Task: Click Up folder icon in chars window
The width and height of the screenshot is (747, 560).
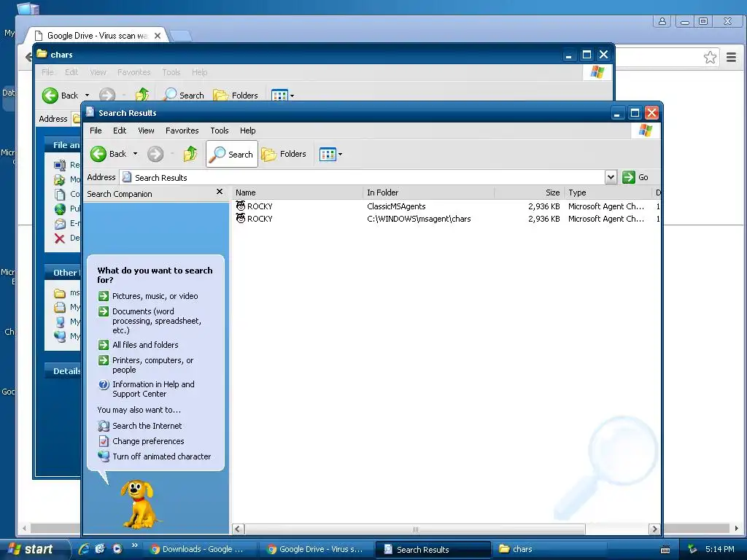Action: [142, 96]
